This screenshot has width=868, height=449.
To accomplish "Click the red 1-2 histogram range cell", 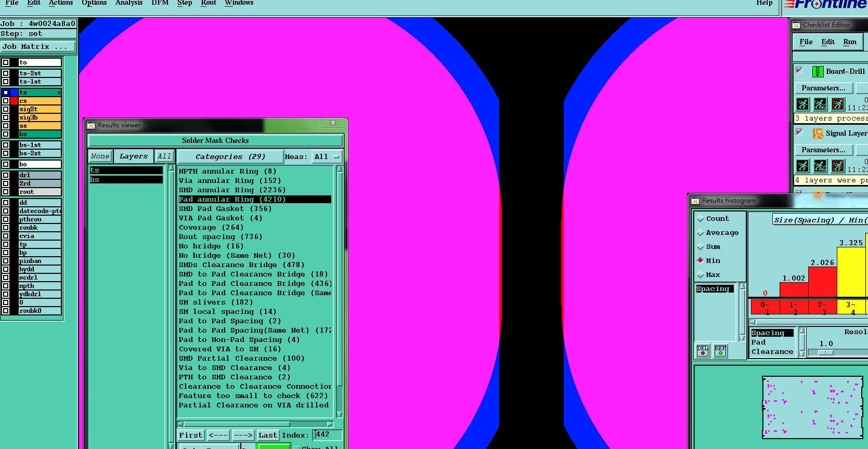I will coord(794,307).
